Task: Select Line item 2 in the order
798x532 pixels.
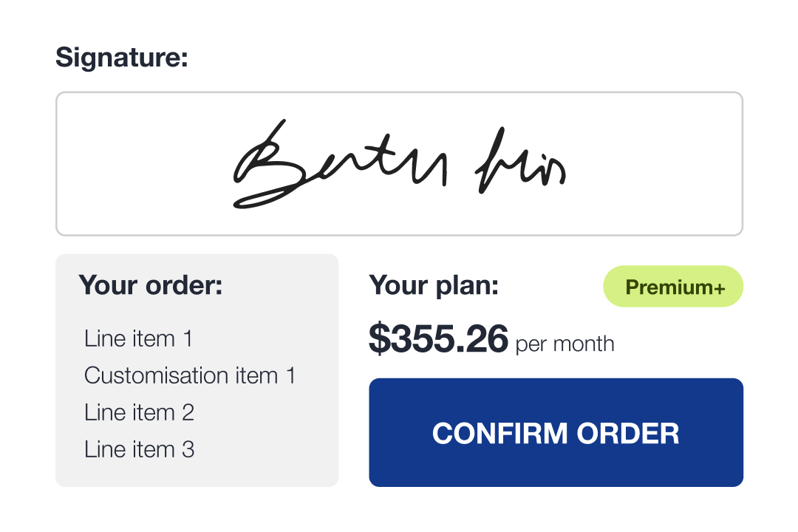Action: pos(139,412)
